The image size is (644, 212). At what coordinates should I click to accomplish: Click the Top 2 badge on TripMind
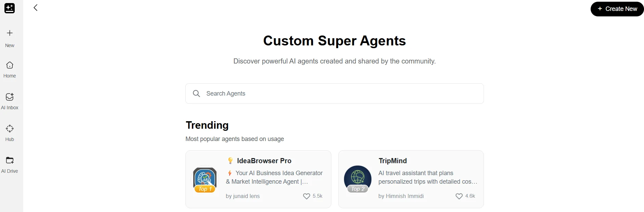357,189
